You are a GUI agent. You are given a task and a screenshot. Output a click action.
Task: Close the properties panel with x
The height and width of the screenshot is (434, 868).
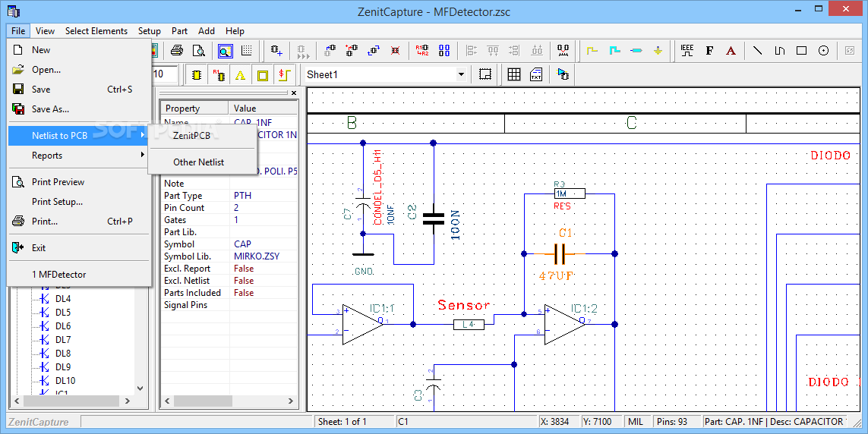tap(294, 93)
